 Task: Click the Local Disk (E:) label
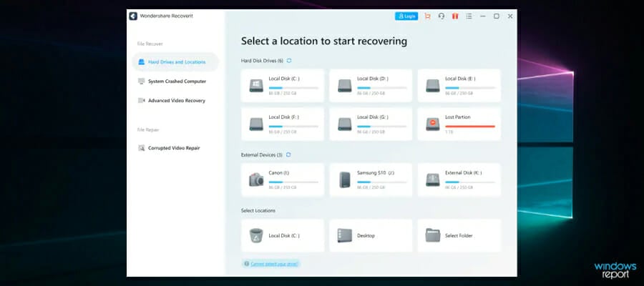point(461,79)
